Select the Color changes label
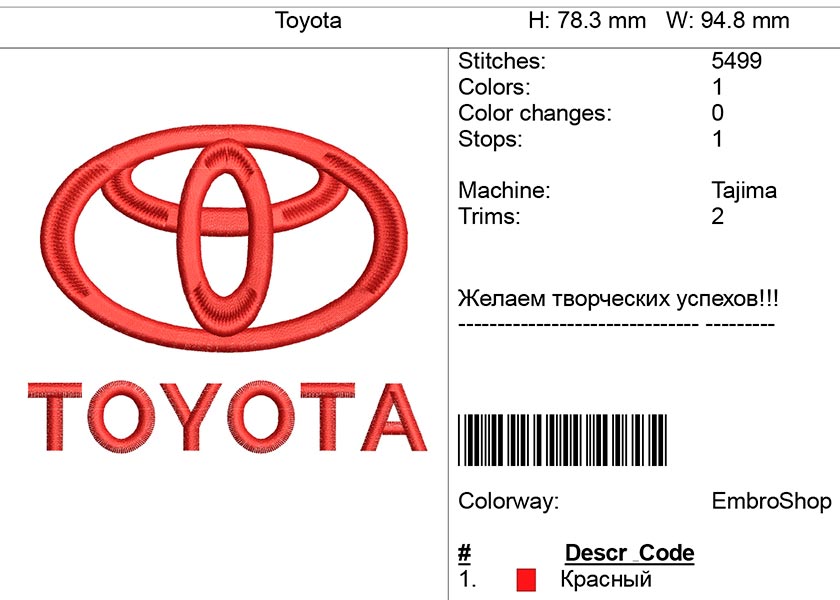This screenshot has height=600, width=840. point(535,113)
